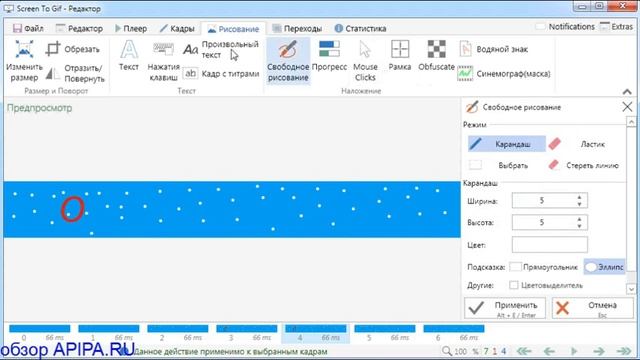Switch to the Редактор tab

(79, 29)
